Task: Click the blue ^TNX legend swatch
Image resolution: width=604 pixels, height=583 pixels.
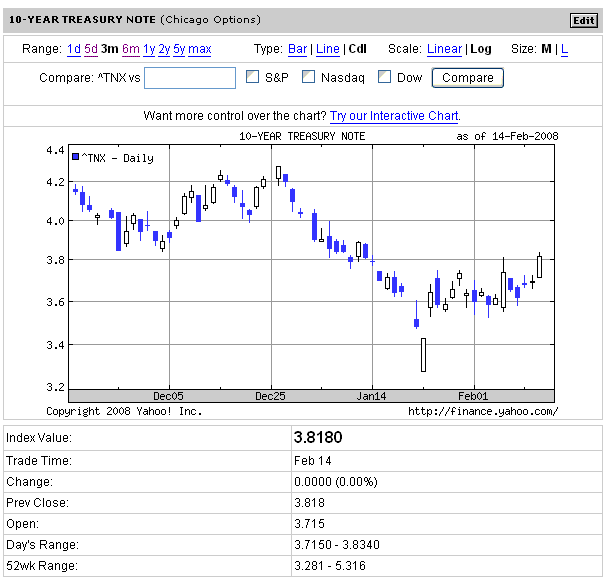Action: tap(76, 157)
